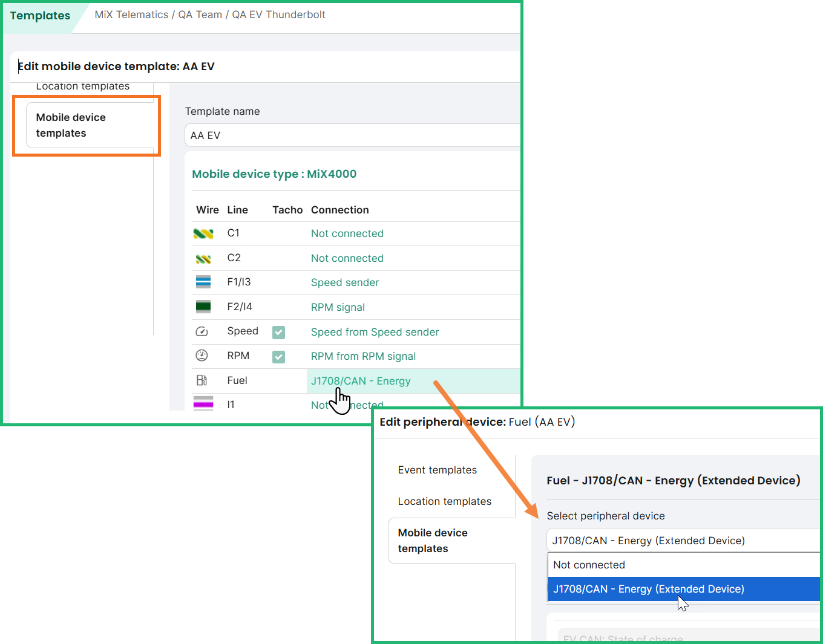Toggle the RPM tacho checkbox
The height and width of the screenshot is (644, 823).
click(x=278, y=357)
